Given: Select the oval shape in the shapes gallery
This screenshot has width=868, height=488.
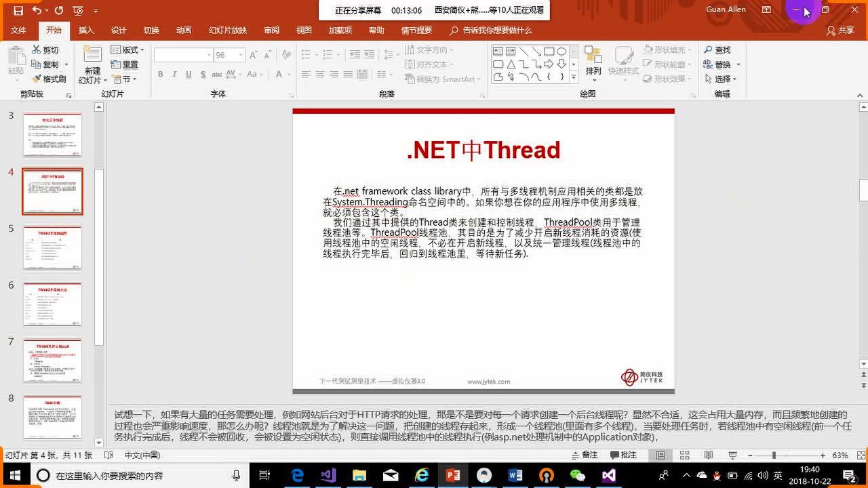Looking at the screenshot, I should coord(561,52).
